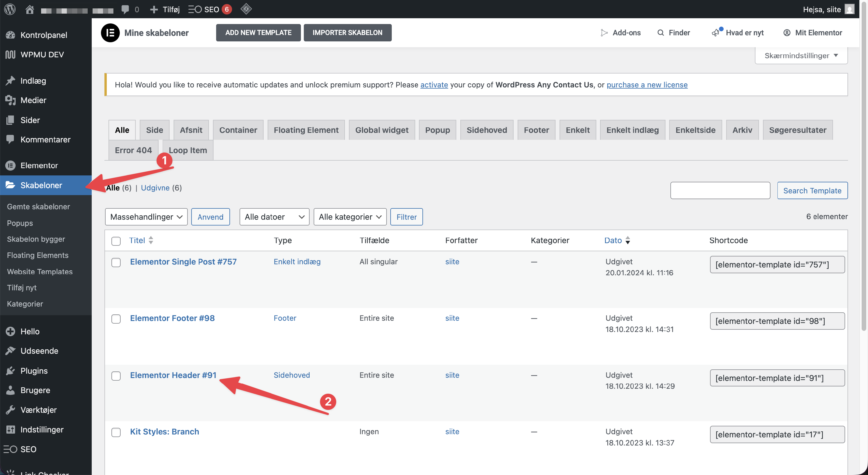Image resolution: width=868 pixels, height=475 pixels.
Task: Toggle select-all checkbox beside Titel
Action: click(116, 241)
